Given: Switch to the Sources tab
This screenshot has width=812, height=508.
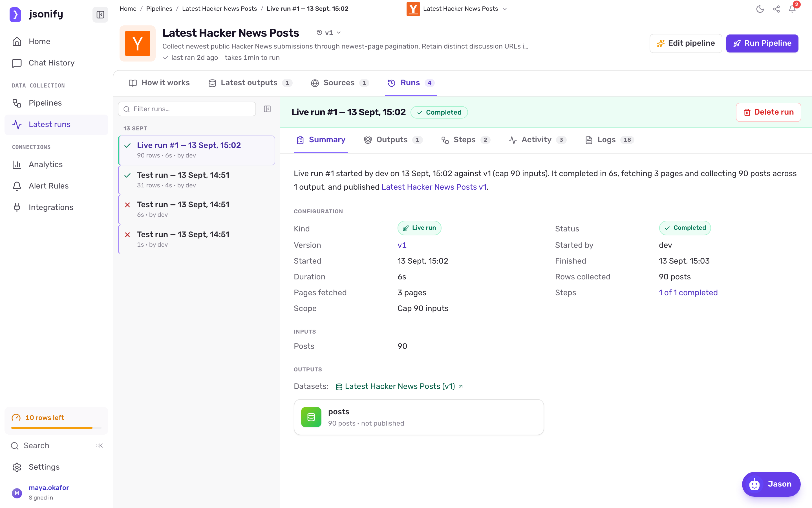Looking at the screenshot, I should [x=340, y=83].
